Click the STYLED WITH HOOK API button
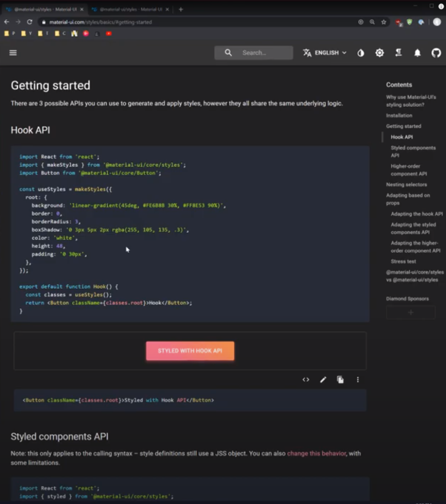 point(190,351)
